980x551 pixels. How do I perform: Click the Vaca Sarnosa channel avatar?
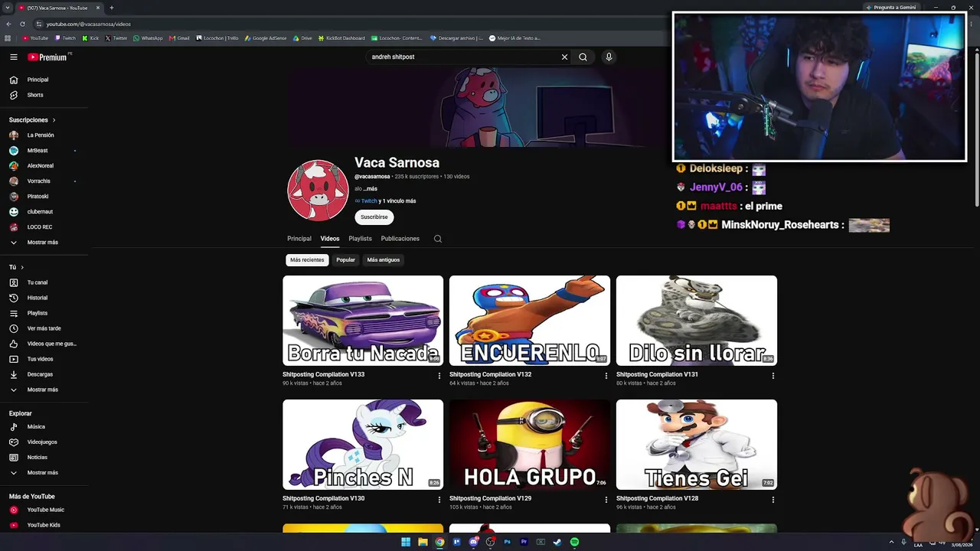[x=318, y=190]
